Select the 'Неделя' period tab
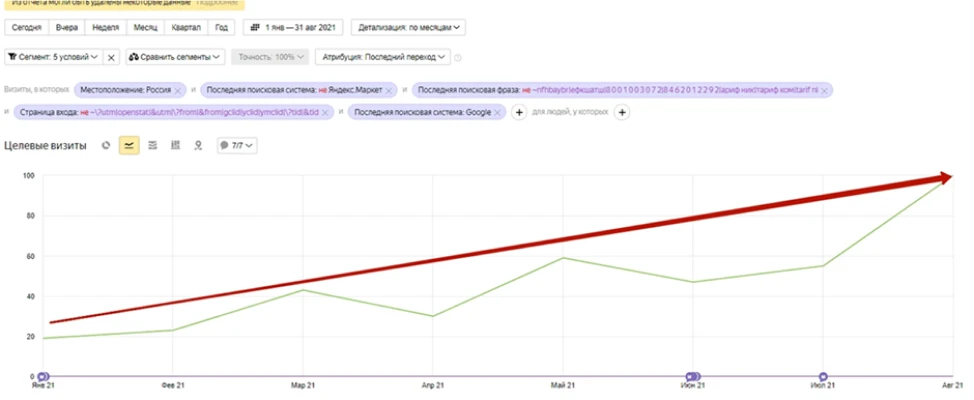The width and height of the screenshot is (974, 400). coord(105,27)
